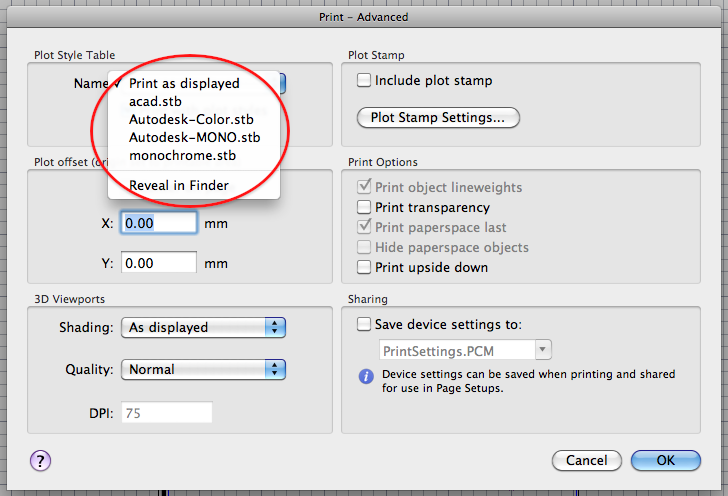Click the Y plot offset field

coord(159,263)
